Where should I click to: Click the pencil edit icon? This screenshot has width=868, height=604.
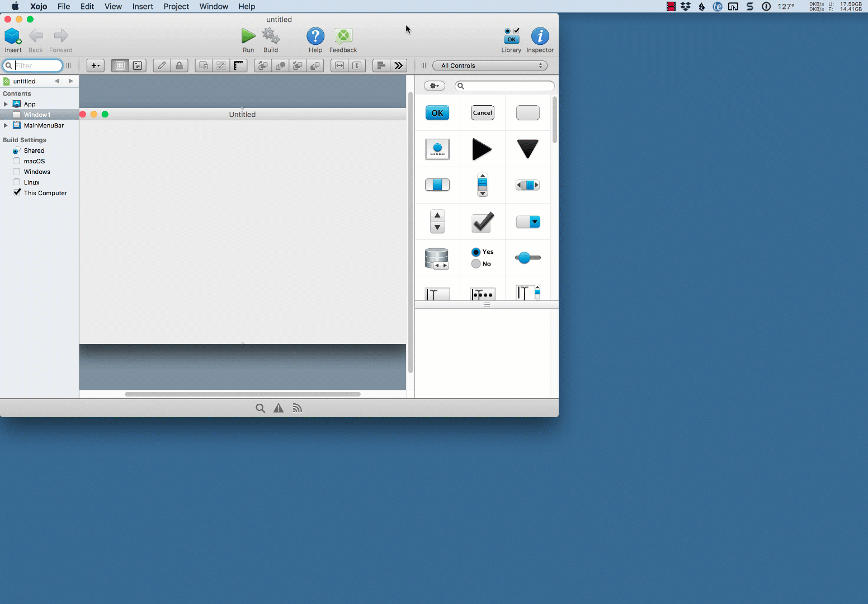[162, 66]
